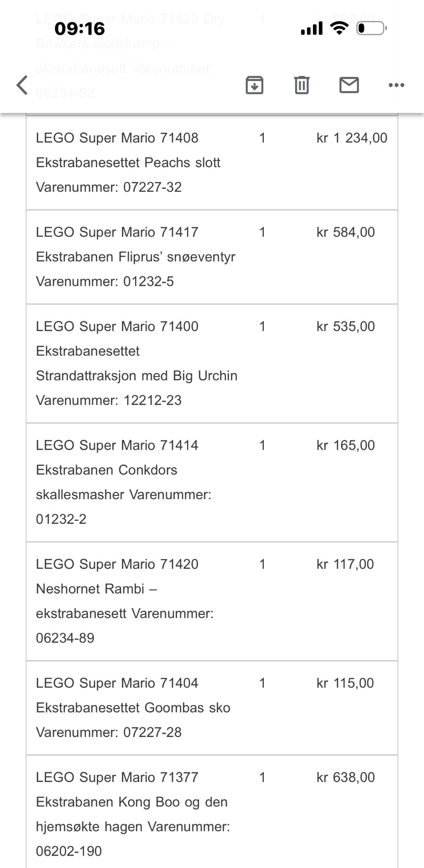Image resolution: width=424 pixels, height=868 pixels.
Task: Select Neshornet Rambi item description
Action: click(x=124, y=601)
